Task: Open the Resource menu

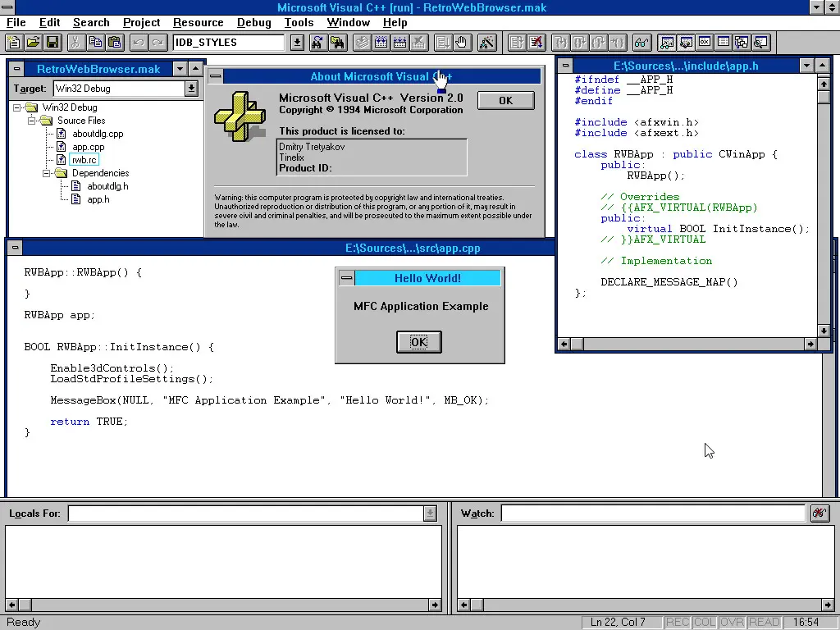Action: point(199,22)
